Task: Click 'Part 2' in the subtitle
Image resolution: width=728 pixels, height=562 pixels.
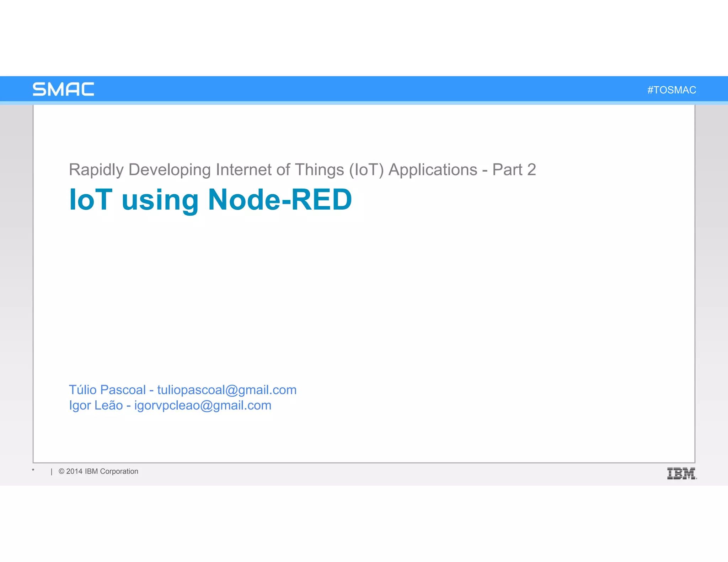Action: tap(514, 170)
